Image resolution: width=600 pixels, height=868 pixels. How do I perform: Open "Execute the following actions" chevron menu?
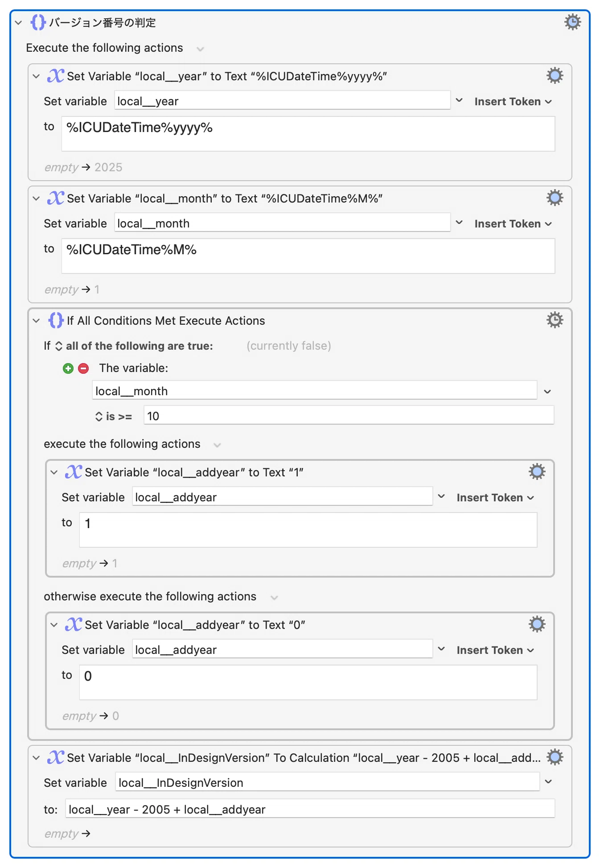[201, 49]
